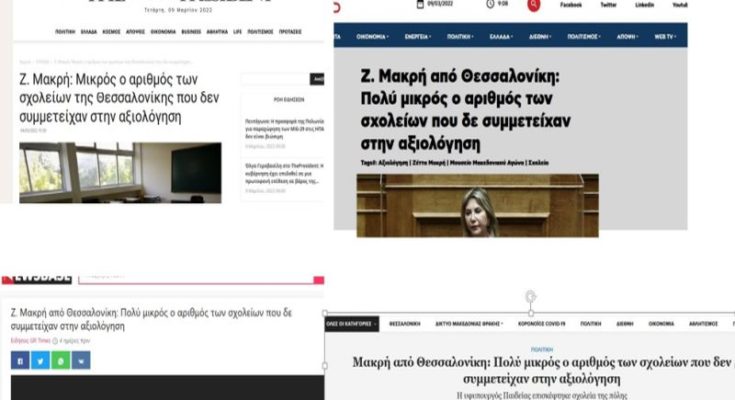735x400 pixels.
Task: Select ΘΕΣΣΑΛΟΝΙΚΗ in bottom-right navigation
Action: [405, 324]
